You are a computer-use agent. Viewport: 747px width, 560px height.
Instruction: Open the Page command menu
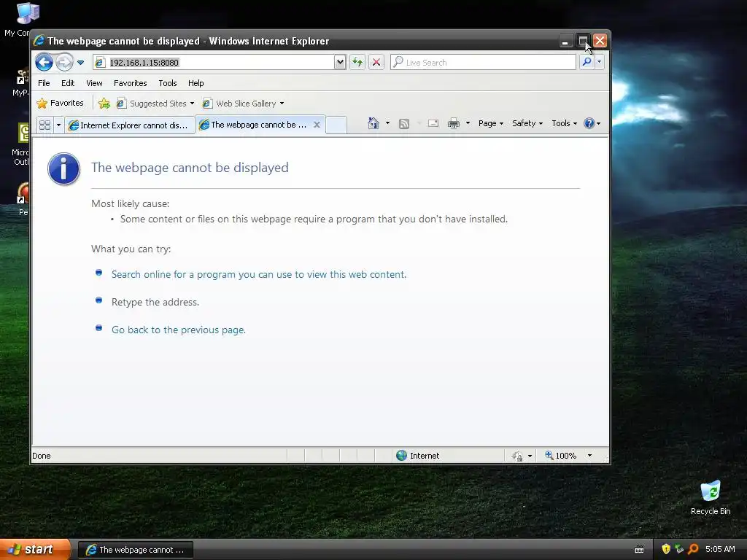(491, 123)
